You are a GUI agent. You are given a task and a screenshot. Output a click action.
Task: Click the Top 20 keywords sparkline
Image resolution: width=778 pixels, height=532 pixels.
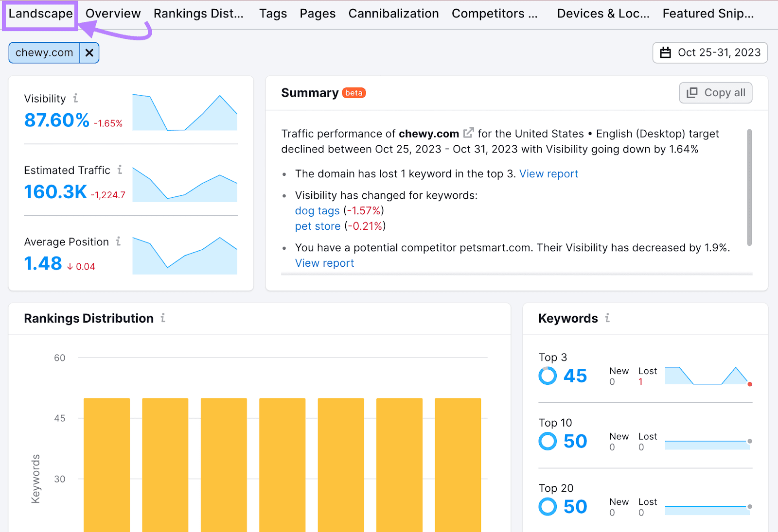(x=708, y=510)
